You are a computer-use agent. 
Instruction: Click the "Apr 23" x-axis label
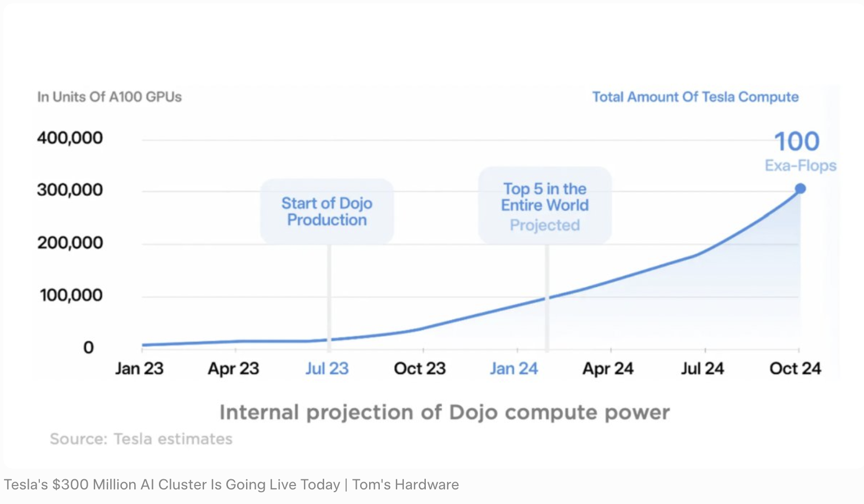pos(233,369)
